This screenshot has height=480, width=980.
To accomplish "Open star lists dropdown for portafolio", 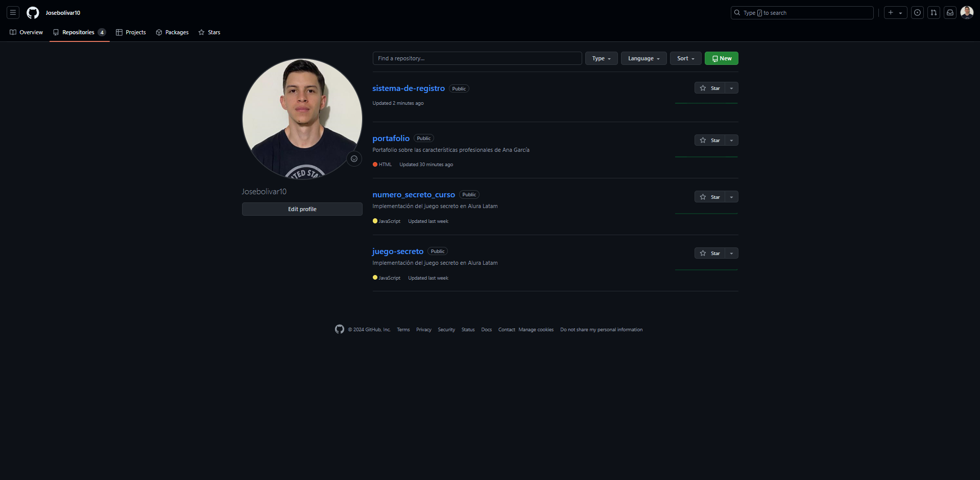I will point(732,140).
